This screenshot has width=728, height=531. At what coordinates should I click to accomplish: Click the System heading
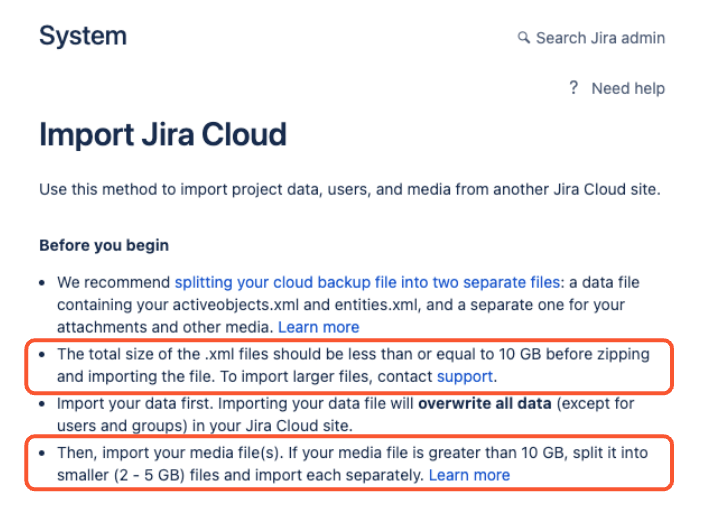tap(83, 36)
